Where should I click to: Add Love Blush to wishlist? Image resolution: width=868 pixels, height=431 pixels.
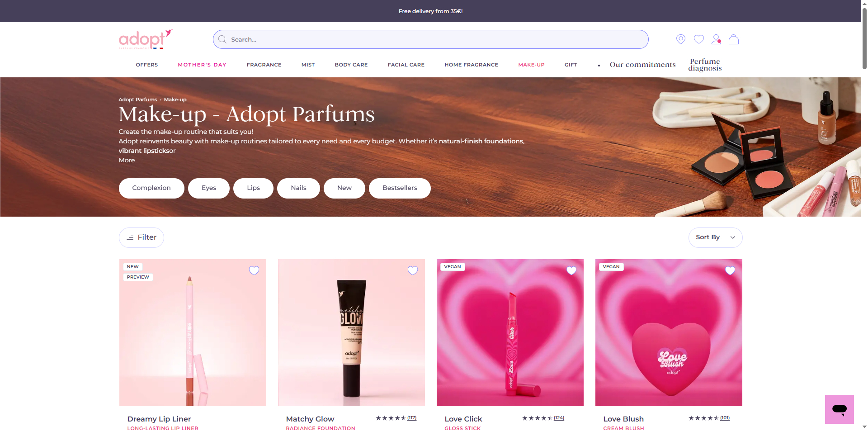730,270
